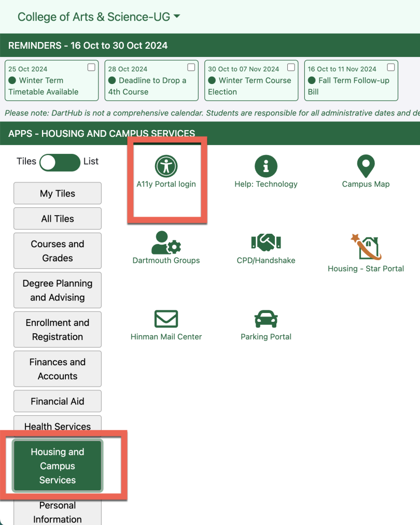Select the Personal Information category
The image size is (420, 525).
[58, 512]
